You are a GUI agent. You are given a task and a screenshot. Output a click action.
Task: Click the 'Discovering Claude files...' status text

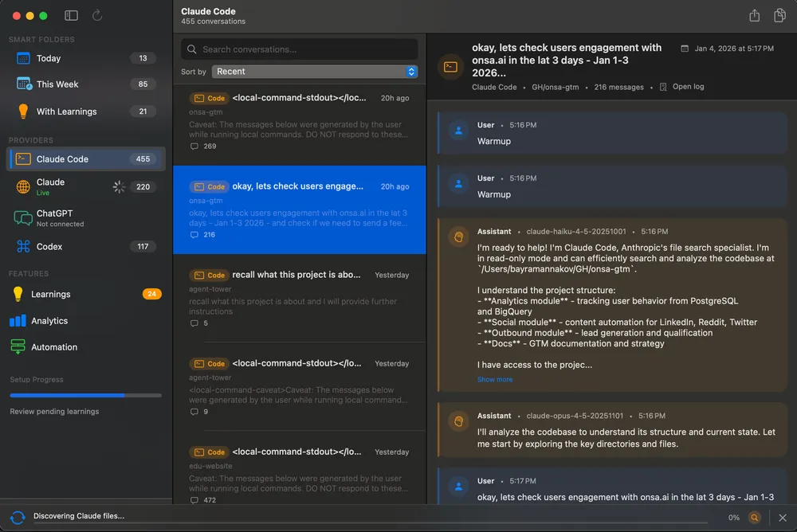point(79,516)
